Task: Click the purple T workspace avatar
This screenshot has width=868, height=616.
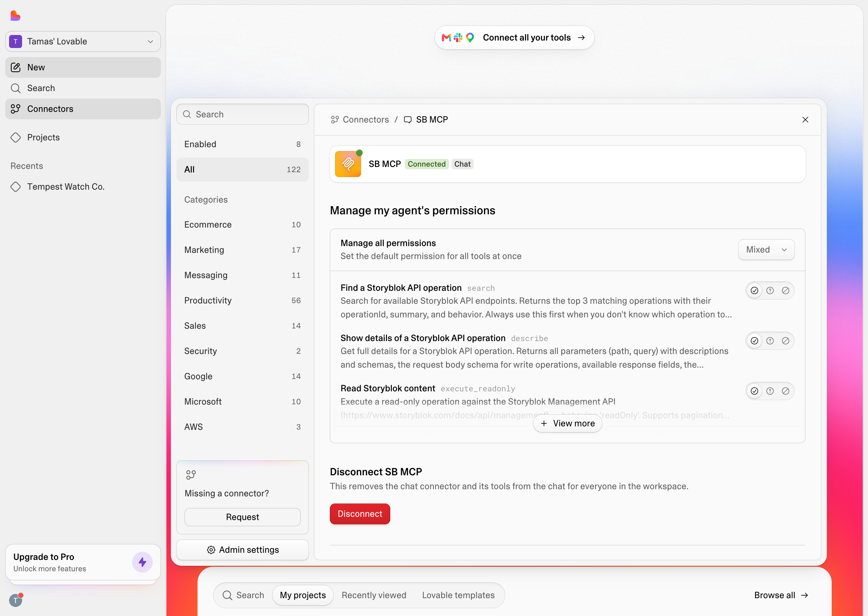Action: (x=16, y=41)
